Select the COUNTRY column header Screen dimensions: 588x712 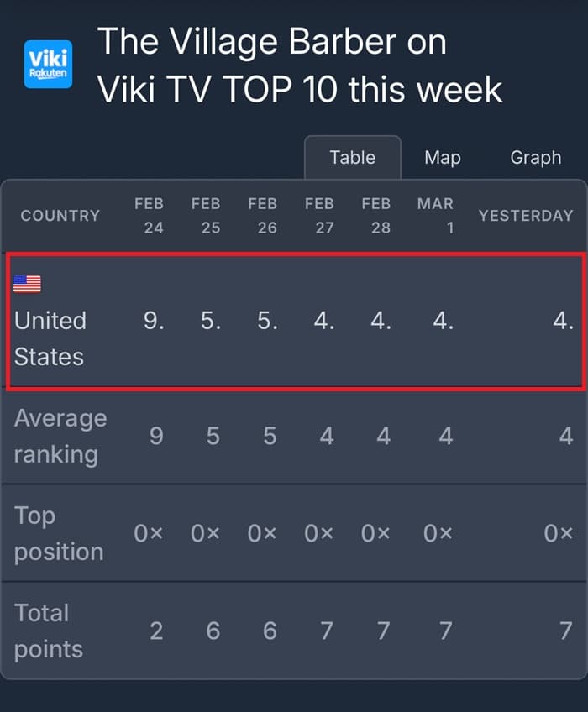[x=60, y=216]
